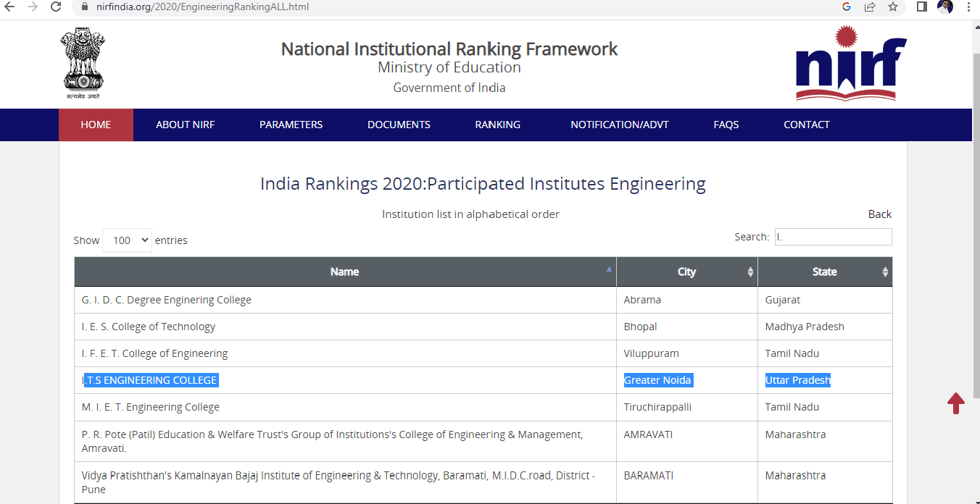Open the HOME menu item
This screenshot has width=980, height=504.
[96, 125]
